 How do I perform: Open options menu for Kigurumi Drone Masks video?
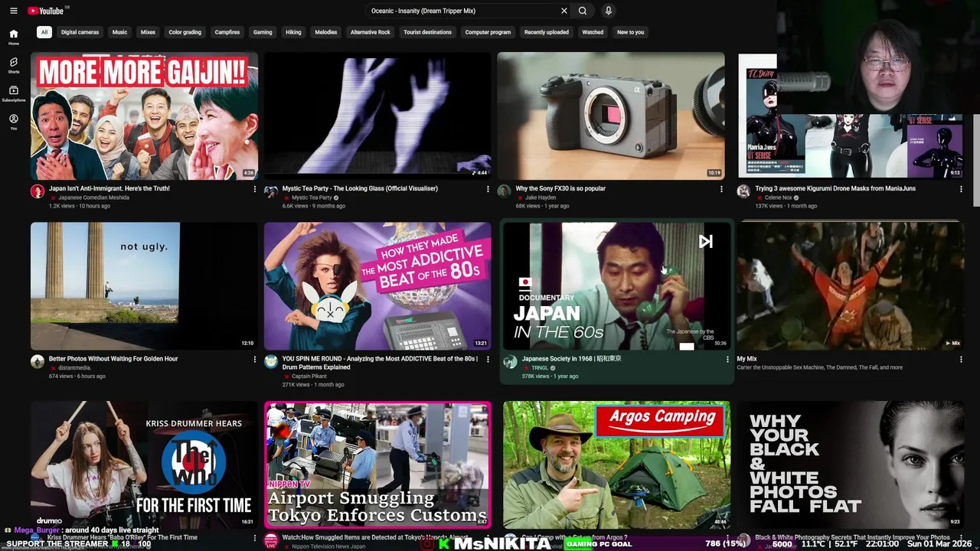point(961,189)
